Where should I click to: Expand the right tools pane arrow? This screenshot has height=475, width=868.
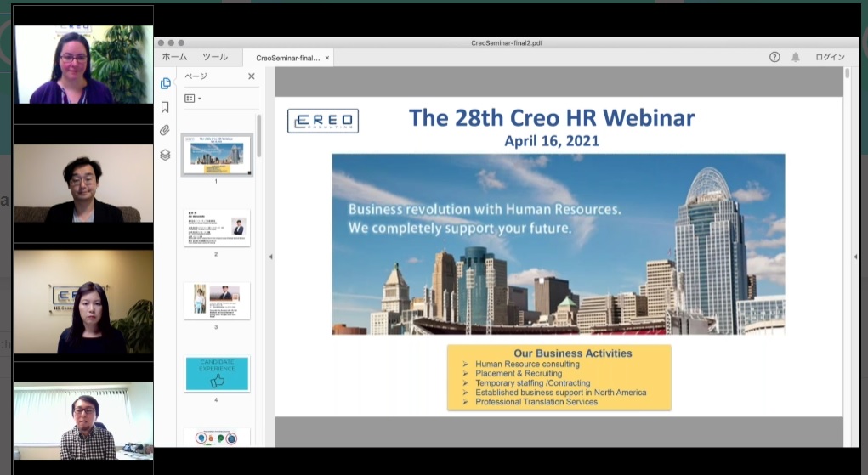(856, 257)
